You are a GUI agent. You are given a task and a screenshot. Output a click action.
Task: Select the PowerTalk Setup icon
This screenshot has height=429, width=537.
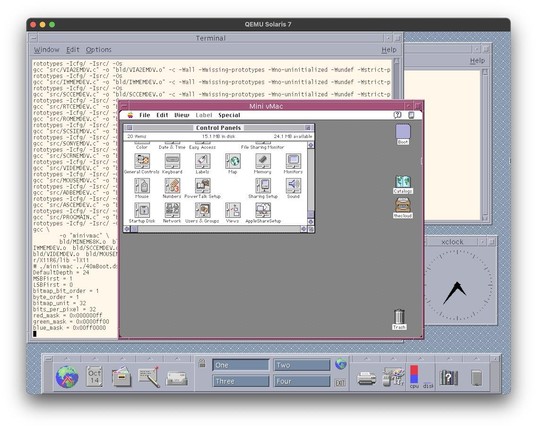click(202, 186)
